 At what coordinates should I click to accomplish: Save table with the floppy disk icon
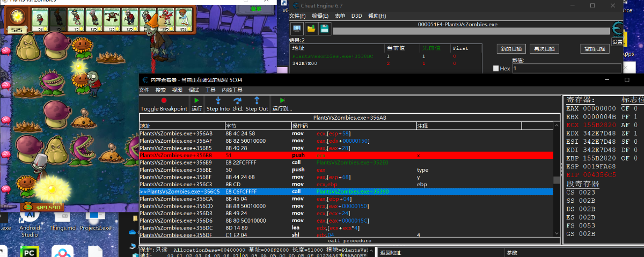[x=324, y=28]
